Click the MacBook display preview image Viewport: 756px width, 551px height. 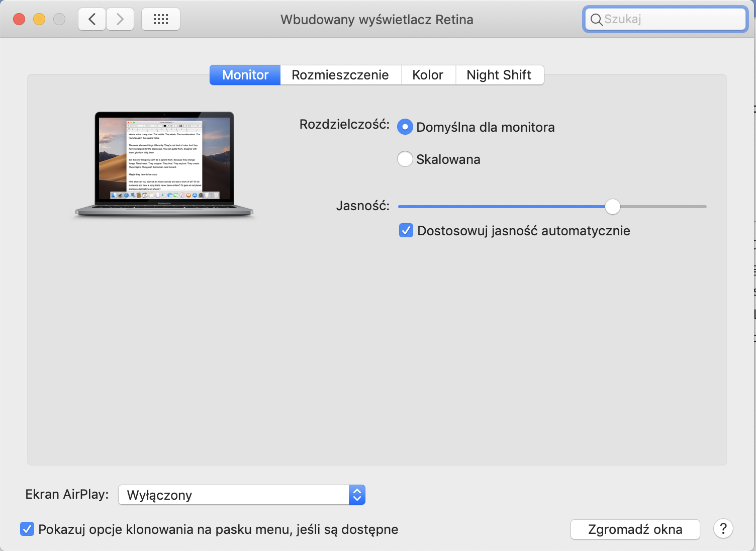164,163
